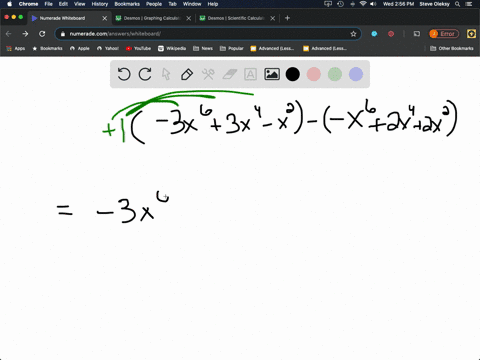Click the blue extension icon
Viewport: 480px width, 360px height.
pos(374,34)
